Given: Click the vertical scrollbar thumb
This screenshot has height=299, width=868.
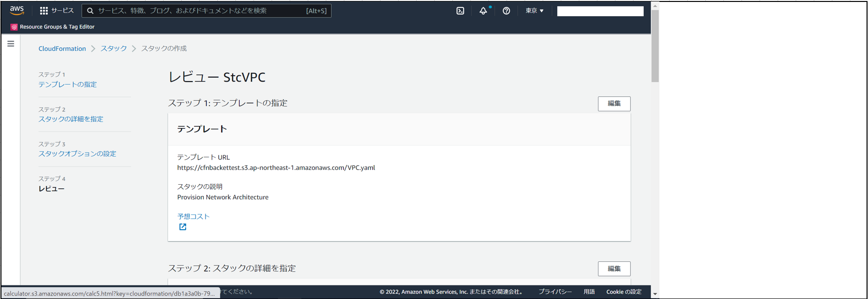Looking at the screenshot, I should coord(655,46).
